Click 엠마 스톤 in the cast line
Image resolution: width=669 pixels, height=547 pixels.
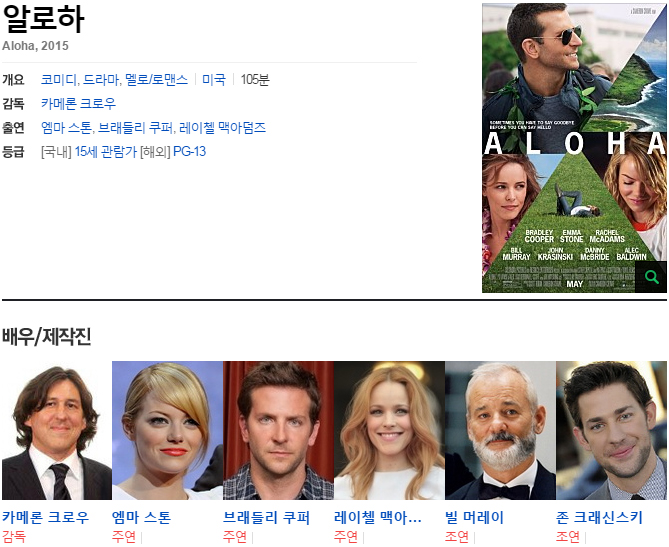[66, 128]
